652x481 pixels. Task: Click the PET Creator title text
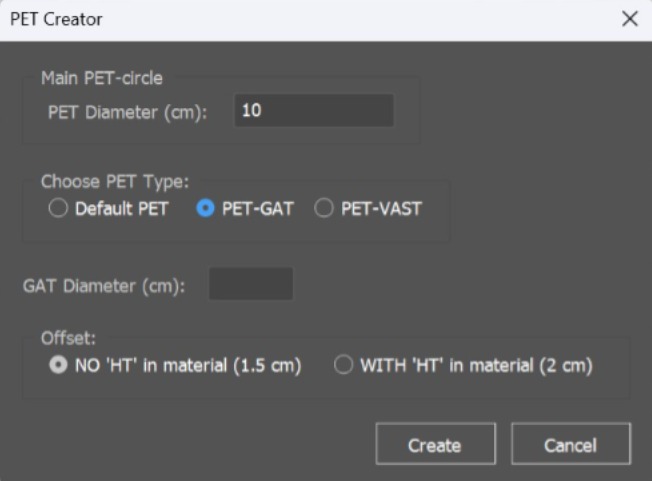56,19
